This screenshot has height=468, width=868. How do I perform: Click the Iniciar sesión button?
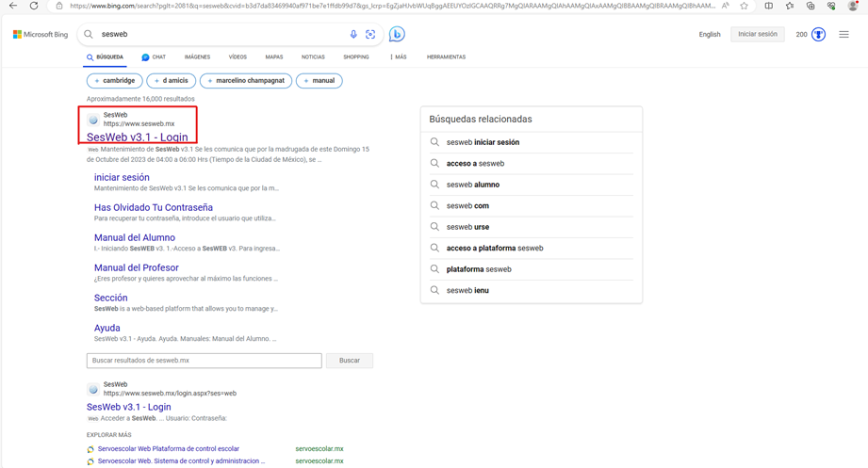tap(758, 34)
